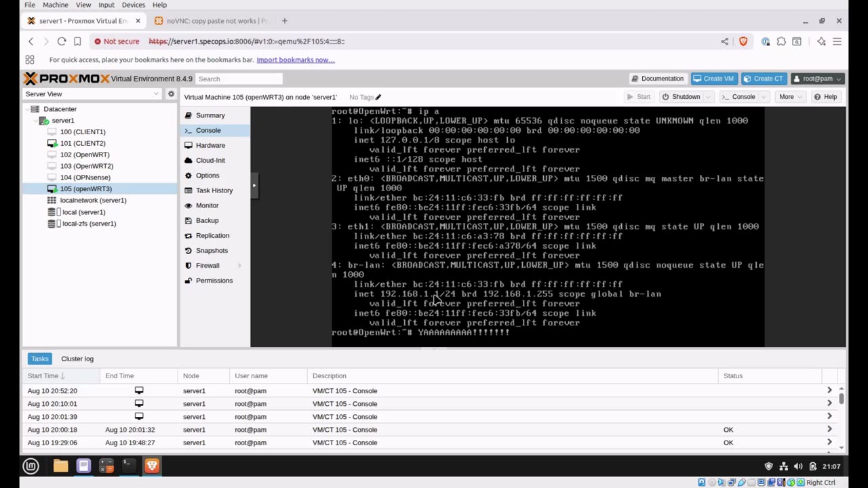This screenshot has width=868, height=488.
Task: Open the Hardware section
Action: click(x=210, y=145)
